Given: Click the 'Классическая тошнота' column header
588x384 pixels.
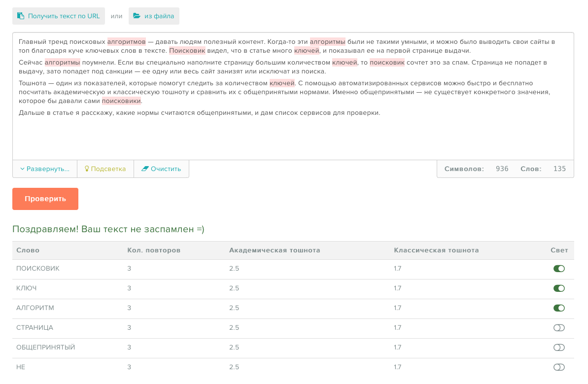Looking at the screenshot, I should pyautogui.click(x=436, y=250).
